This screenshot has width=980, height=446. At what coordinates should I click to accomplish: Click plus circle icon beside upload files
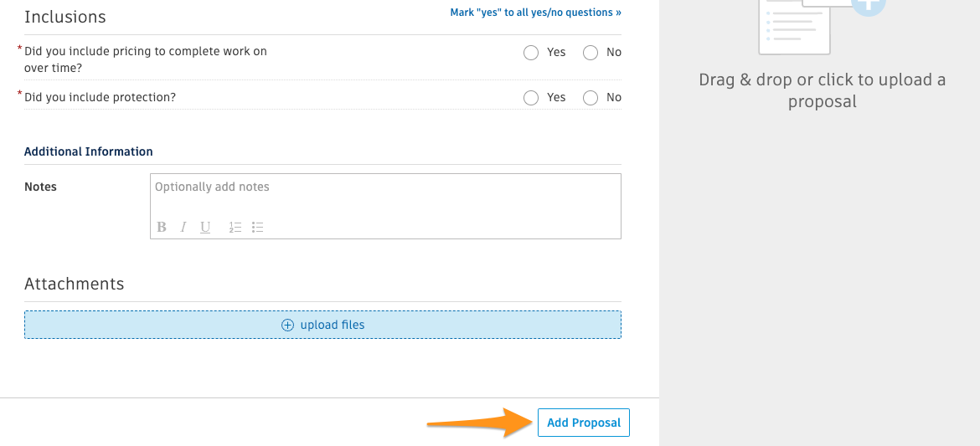287,325
